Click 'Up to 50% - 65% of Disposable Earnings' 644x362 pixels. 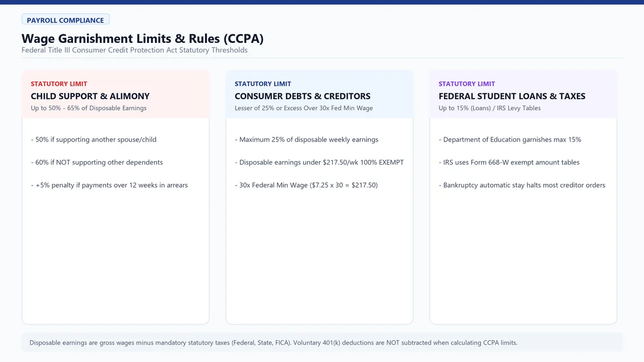pyautogui.click(x=89, y=108)
